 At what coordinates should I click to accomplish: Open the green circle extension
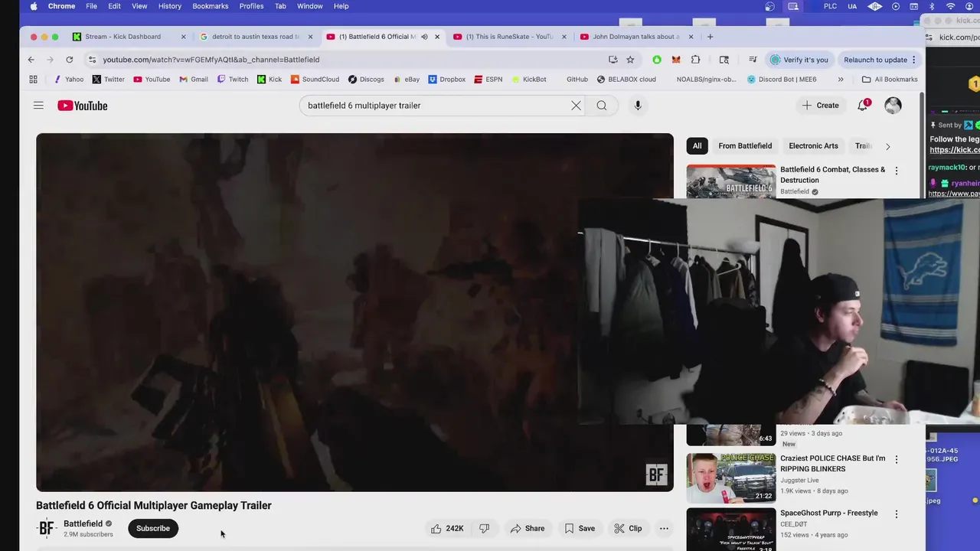point(657,60)
